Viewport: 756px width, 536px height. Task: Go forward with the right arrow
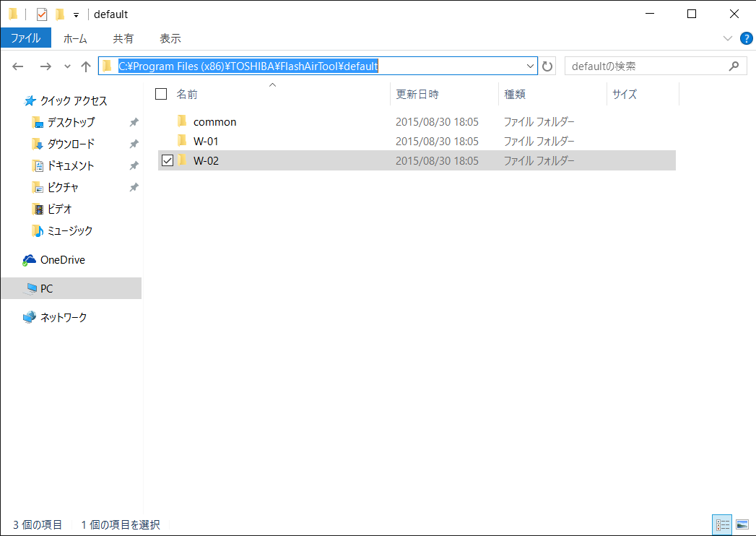(45, 66)
